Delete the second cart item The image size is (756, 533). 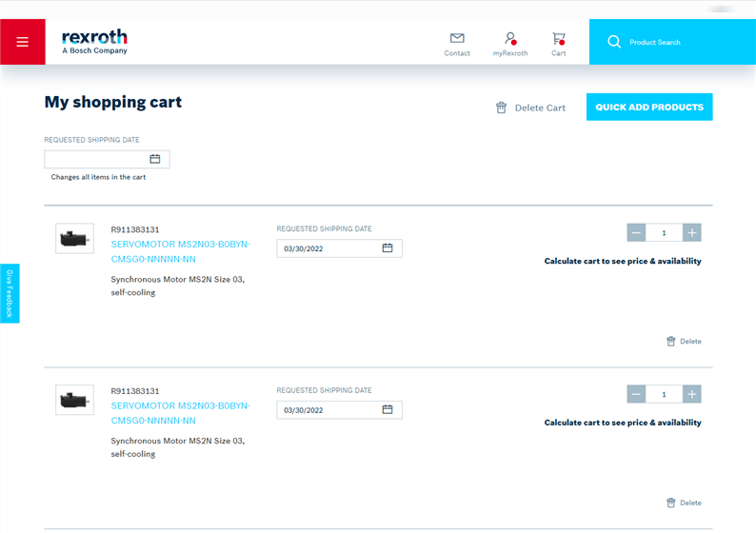point(684,503)
